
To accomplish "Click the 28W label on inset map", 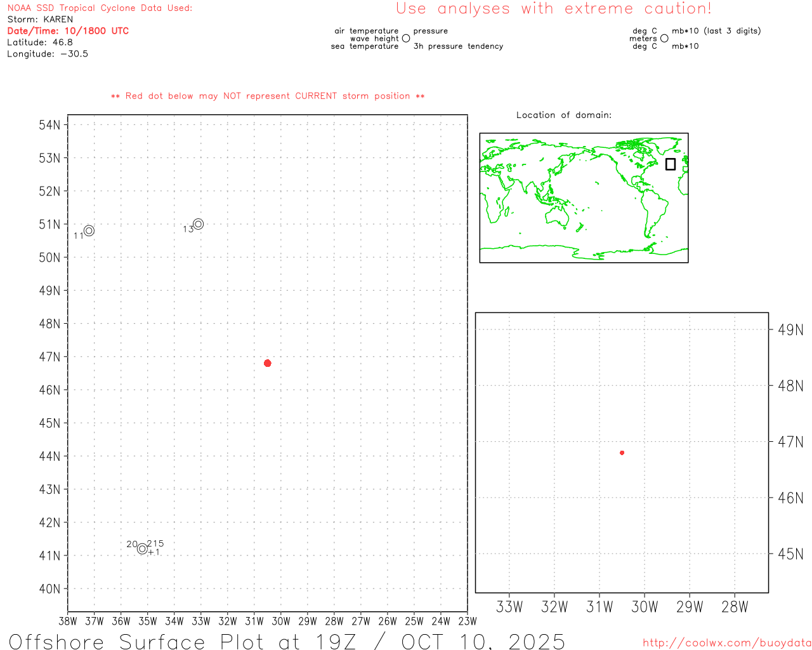I will click(x=735, y=607).
